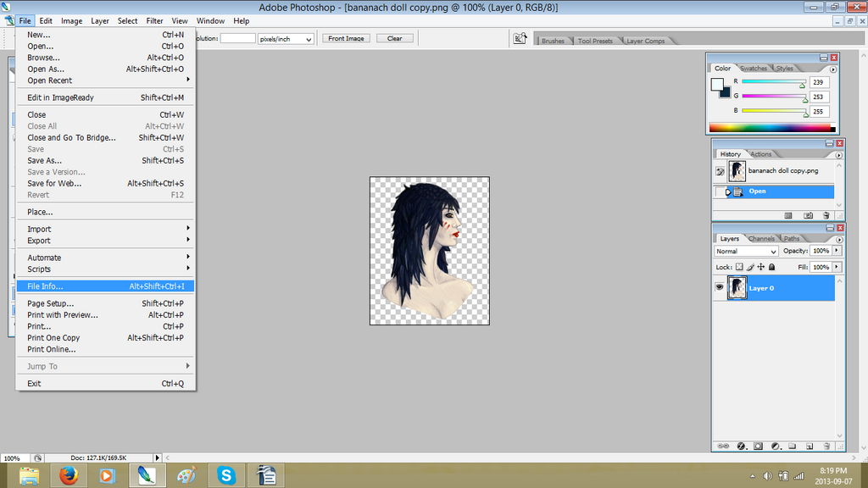
Task: Open Skype from the taskbar
Action: pyautogui.click(x=225, y=475)
